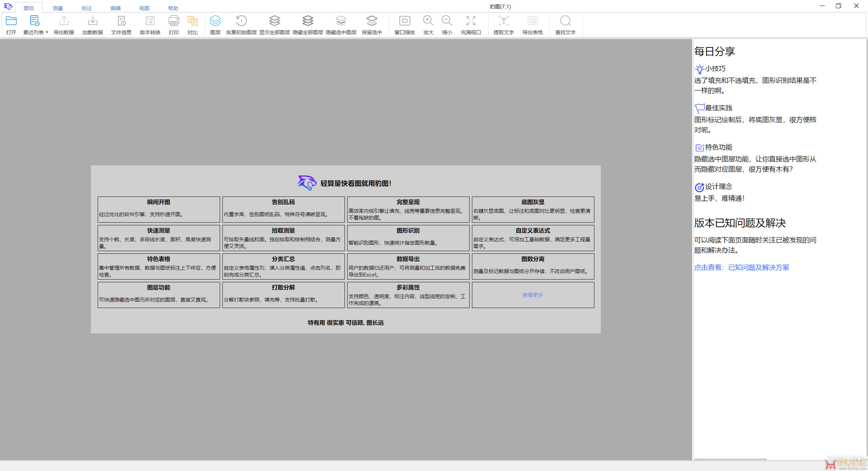
Task: Click the 数据导出 feature card
Action: click(x=408, y=266)
